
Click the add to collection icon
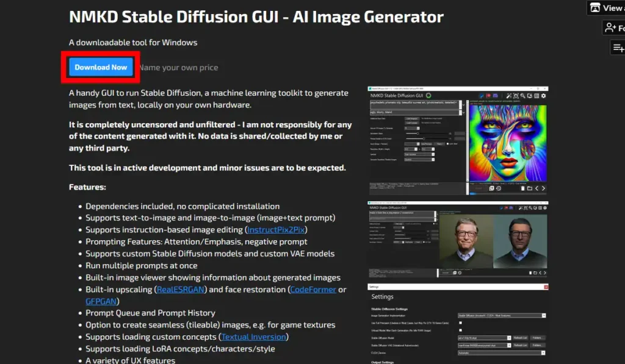618,48
